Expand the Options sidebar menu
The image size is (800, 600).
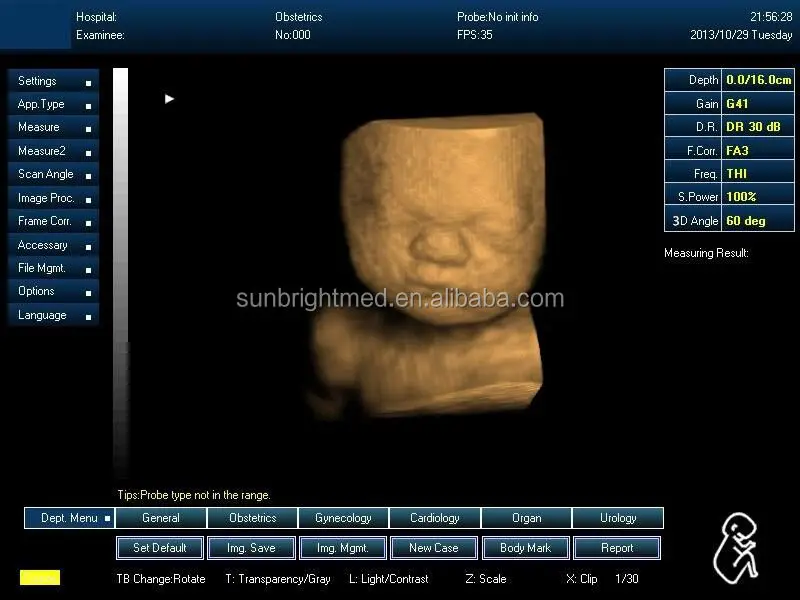coord(43,291)
